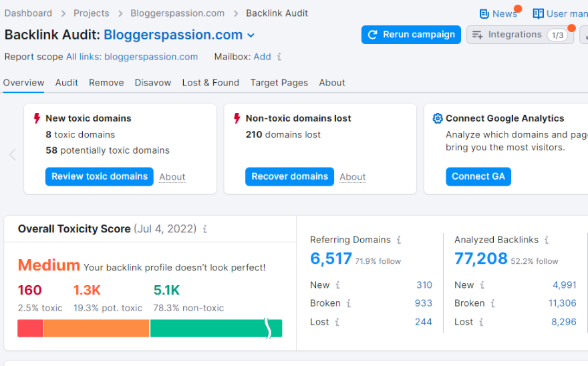Image resolution: width=588 pixels, height=366 pixels.
Task: Click About link in New toxic domains card
Action: tap(172, 176)
